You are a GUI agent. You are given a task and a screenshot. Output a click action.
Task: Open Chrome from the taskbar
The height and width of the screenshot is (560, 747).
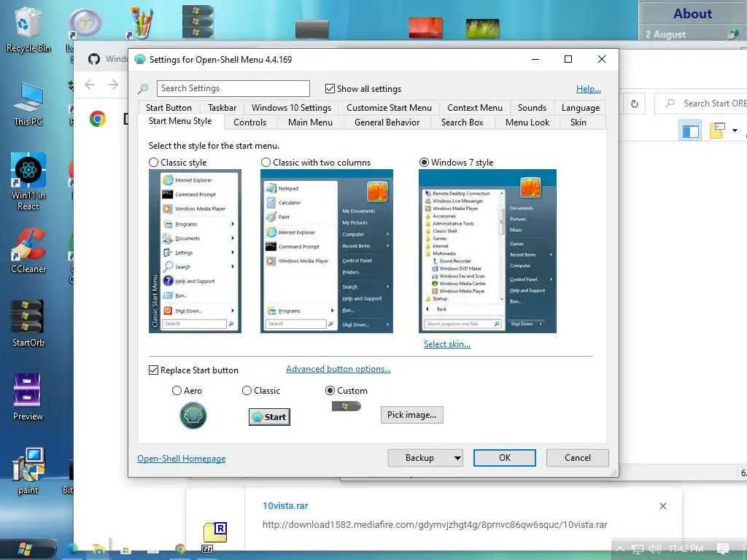pos(179,549)
